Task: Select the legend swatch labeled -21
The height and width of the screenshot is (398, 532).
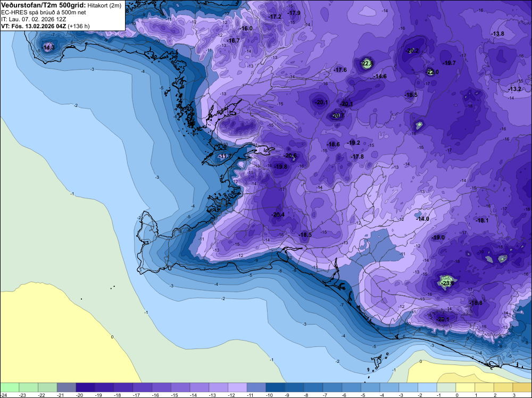Action: click(66, 387)
